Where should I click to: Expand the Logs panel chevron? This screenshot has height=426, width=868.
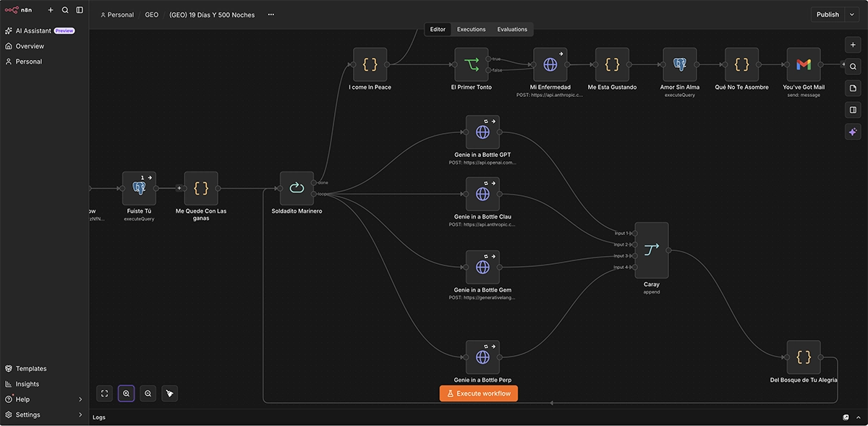pyautogui.click(x=857, y=417)
